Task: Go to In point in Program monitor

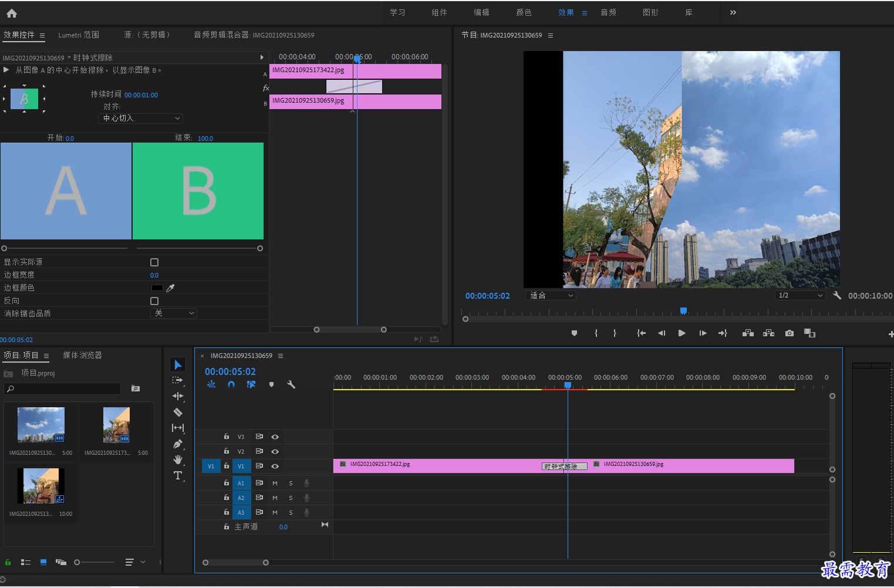Action: coord(642,333)
